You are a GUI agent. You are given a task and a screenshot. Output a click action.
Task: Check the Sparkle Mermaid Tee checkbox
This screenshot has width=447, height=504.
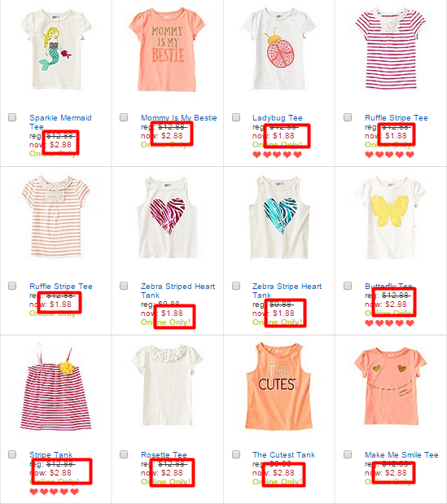point(12,117)
